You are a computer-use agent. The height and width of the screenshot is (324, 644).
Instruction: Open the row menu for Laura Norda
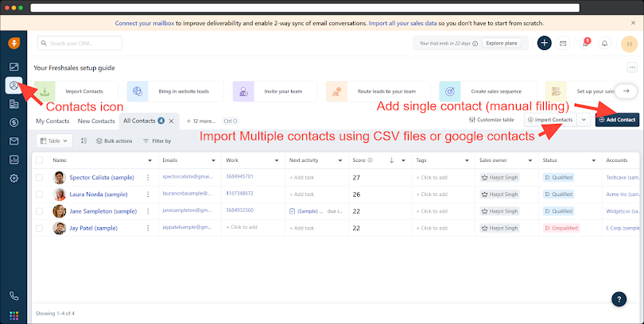point(148,194)
